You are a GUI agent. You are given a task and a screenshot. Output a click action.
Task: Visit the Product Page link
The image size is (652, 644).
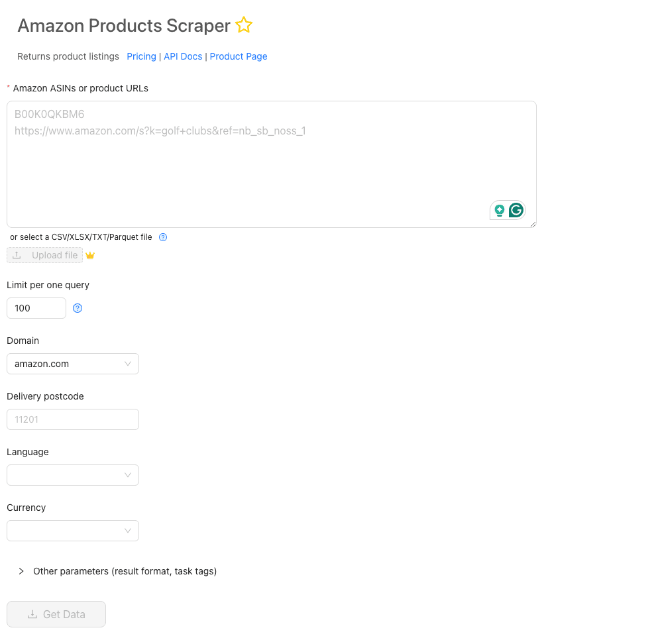(x=239, y=56)
